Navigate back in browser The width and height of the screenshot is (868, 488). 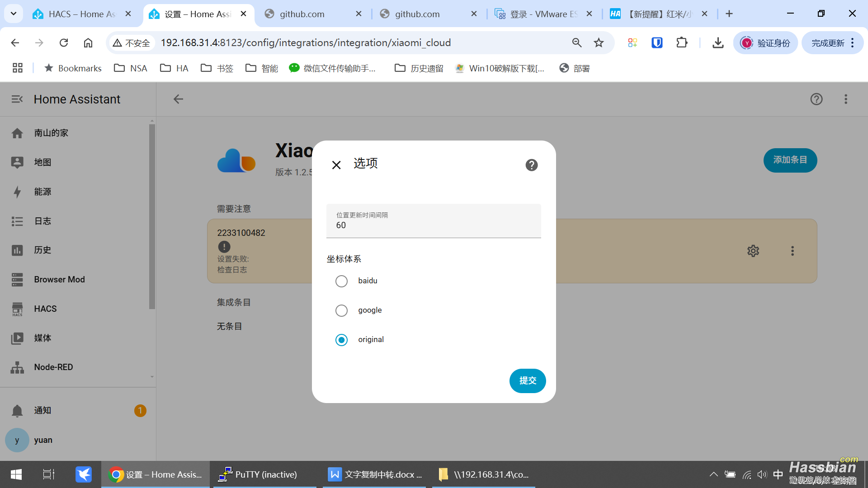[15, 42]
